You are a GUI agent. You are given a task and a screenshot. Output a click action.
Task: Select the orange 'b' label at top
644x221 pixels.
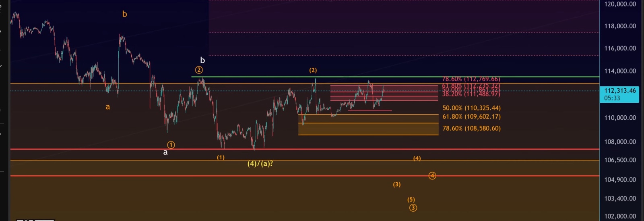click(124, 14)
